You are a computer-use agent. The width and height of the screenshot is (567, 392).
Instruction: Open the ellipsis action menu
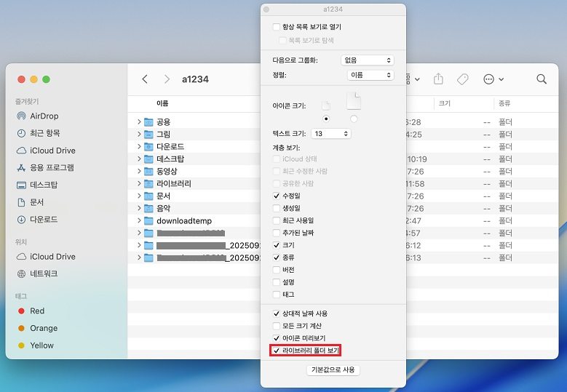pos(488,79)
